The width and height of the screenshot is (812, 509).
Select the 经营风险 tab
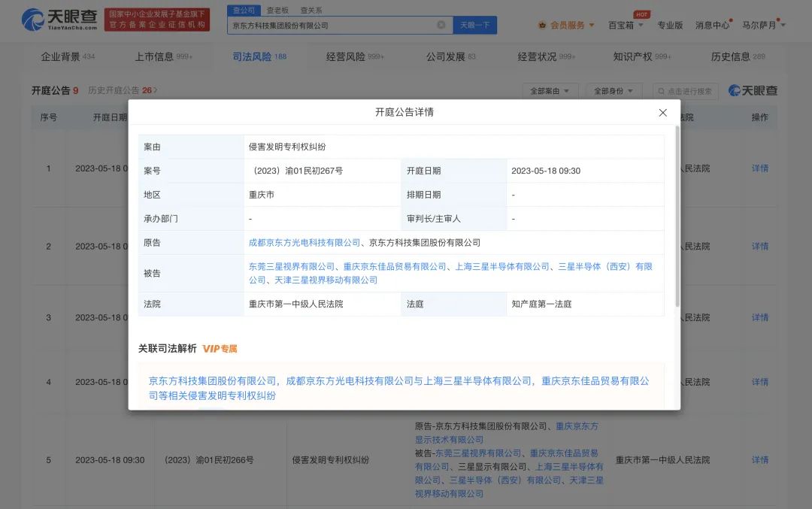point(355,56)
